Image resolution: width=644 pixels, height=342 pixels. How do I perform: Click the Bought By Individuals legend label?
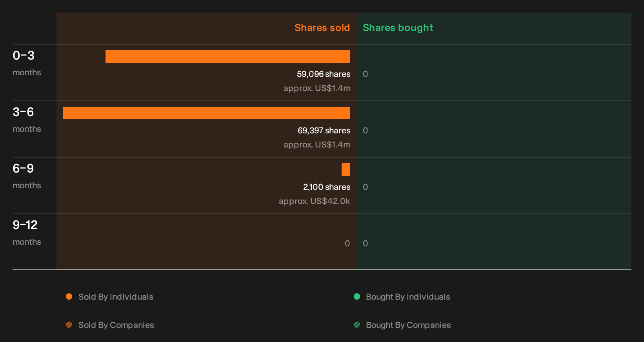[x=408, y=297]
